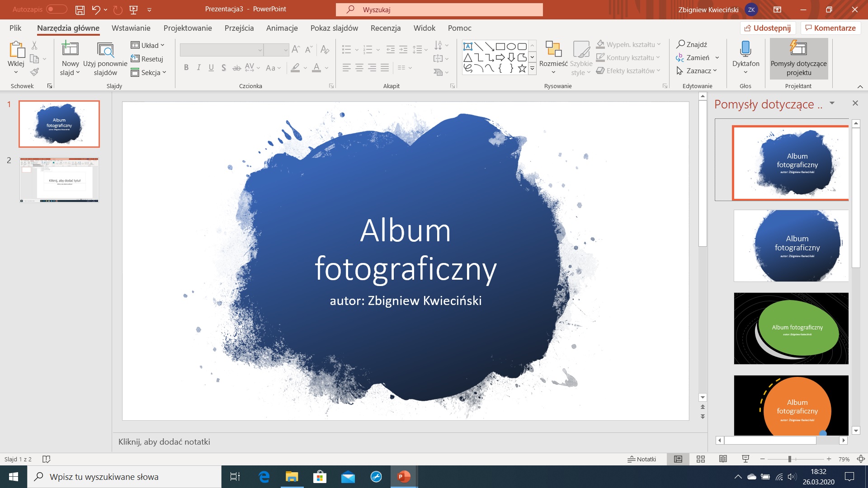Image resolution: width=868 pixels, height=488 pixels.
Task: Open the font name combo box
Action: pyautogui.click(x=222, y=50)
